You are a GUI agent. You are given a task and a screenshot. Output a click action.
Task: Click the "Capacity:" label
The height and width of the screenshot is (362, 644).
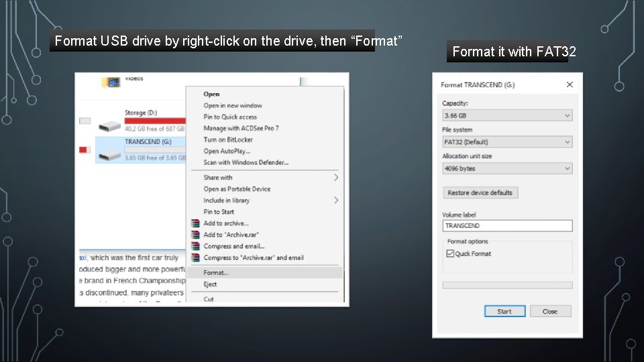tap(455, 103)
